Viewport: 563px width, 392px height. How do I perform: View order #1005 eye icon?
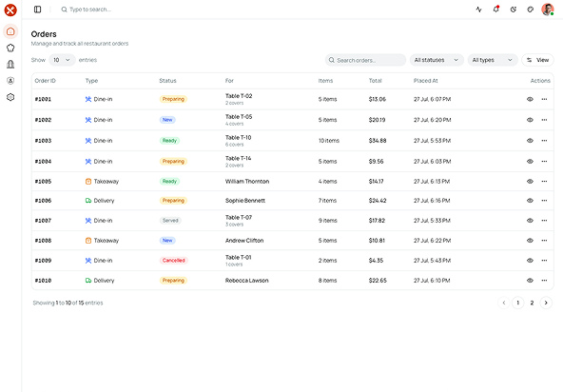[530, 182]
